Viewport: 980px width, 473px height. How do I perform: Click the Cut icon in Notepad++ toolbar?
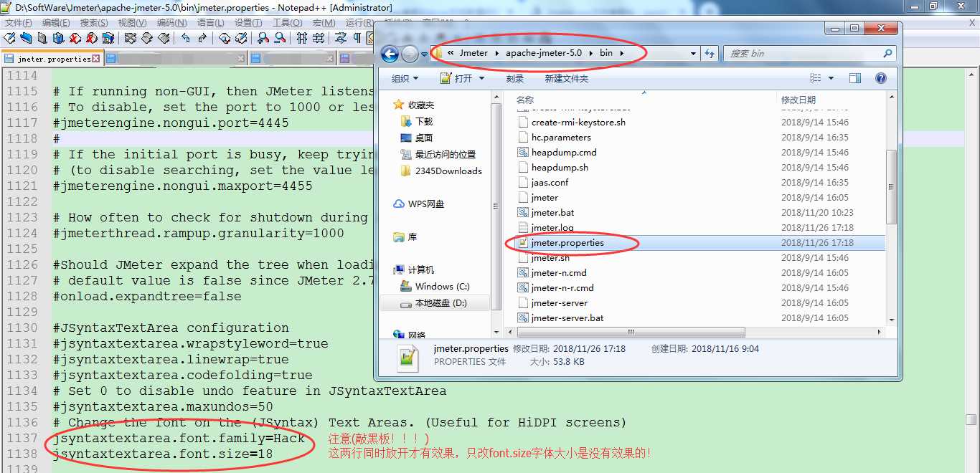[x=131, y=38]
